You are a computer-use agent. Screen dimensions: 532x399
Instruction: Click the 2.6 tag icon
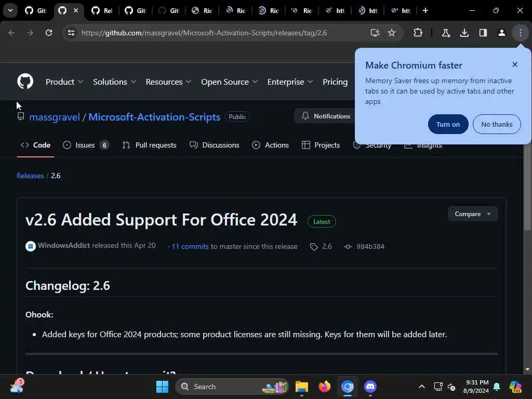(x=313, y=247)
